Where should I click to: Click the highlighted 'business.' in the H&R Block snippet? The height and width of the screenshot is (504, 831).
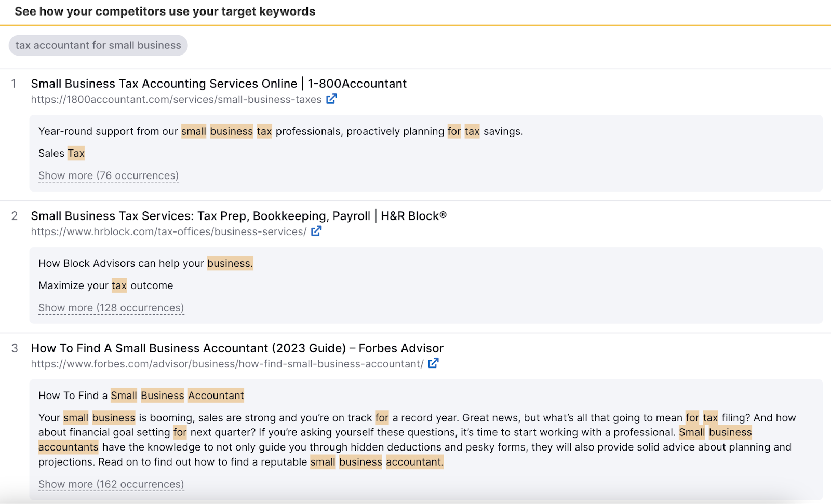pyautogui.click(x=230, y=263)
